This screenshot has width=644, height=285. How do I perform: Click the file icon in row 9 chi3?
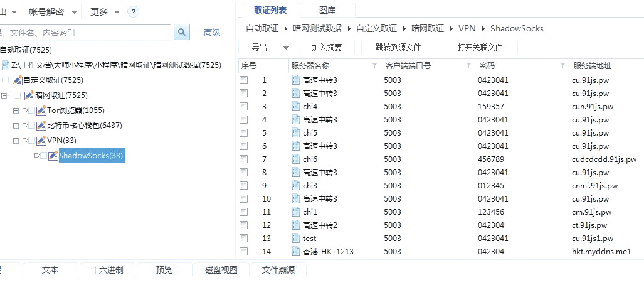click(x=296, y=185)
